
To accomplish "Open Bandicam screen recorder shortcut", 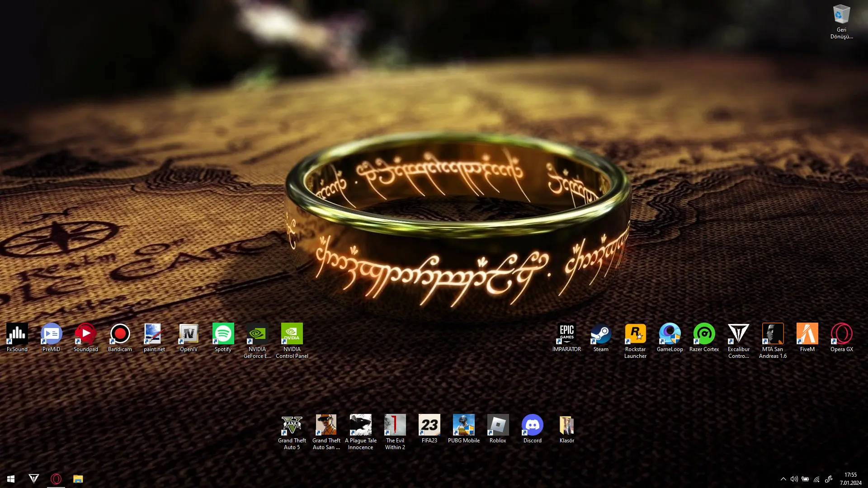I will 120,338.
